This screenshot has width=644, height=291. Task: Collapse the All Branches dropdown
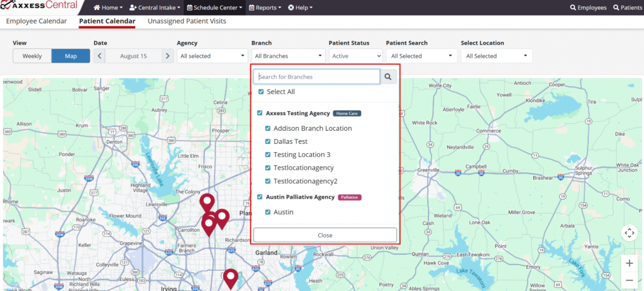click(x=288, y=56)
